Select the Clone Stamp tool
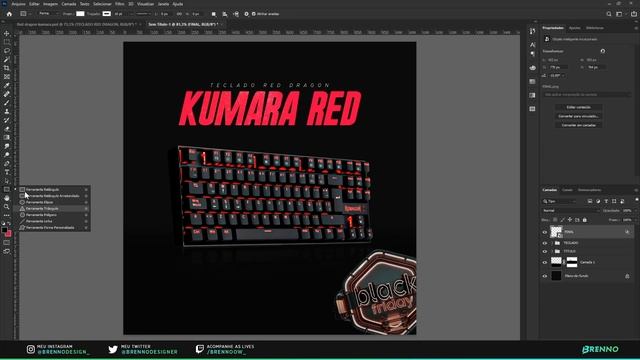The image size is (640, 360). tap(7, 111)
